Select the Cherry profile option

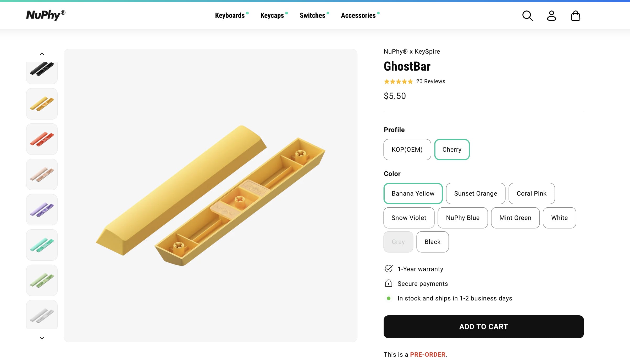[452, 150]
